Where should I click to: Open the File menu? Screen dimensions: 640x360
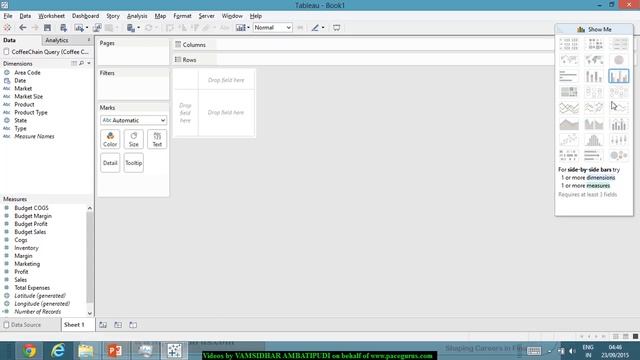(x=8, y=16)
